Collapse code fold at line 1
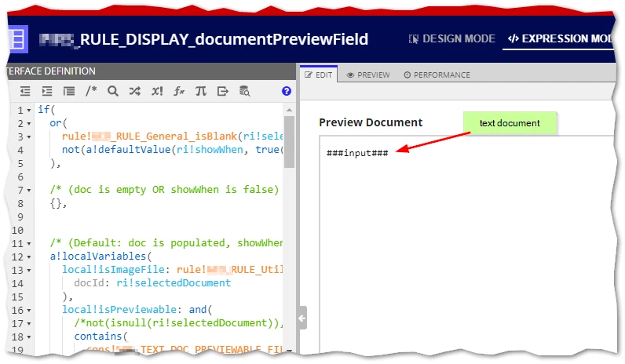The image size is (625, 364). click(x=29, y=111)
